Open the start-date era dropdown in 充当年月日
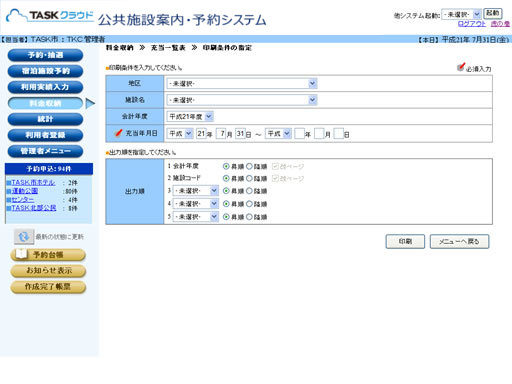The height and width of the screenshot is (384, 512). [x=180, y=134]
